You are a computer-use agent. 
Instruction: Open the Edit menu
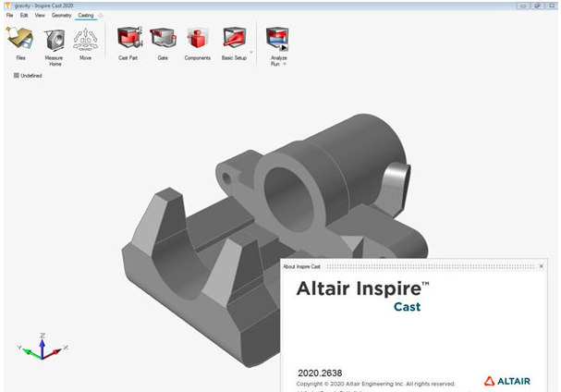tap(24, 16)
